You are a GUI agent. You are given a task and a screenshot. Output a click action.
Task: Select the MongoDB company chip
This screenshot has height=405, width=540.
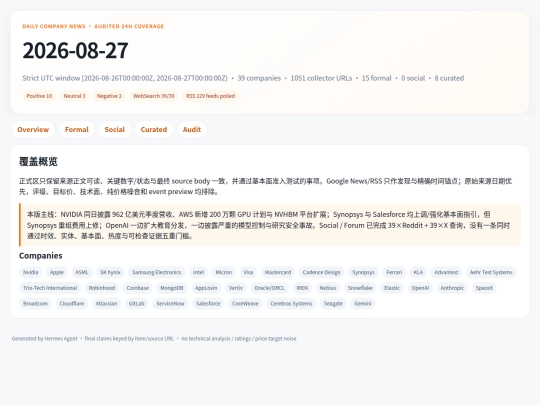(x=172, y=288)
